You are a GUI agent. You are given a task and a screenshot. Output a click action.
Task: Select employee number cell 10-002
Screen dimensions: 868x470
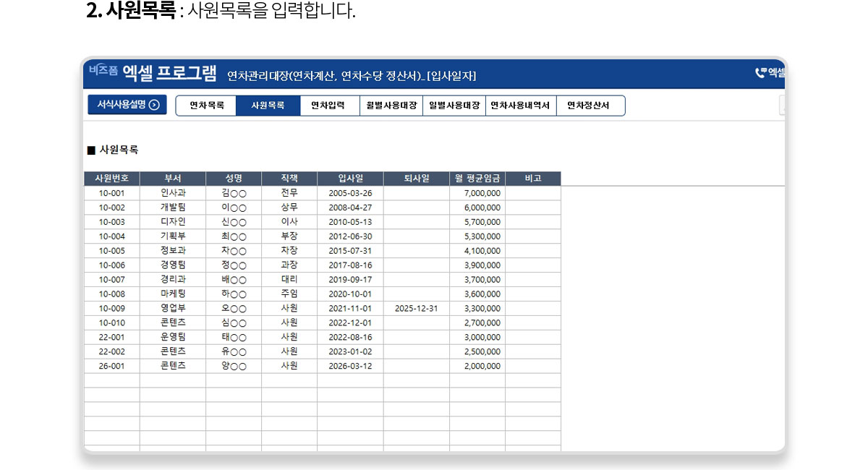point(112,208)
